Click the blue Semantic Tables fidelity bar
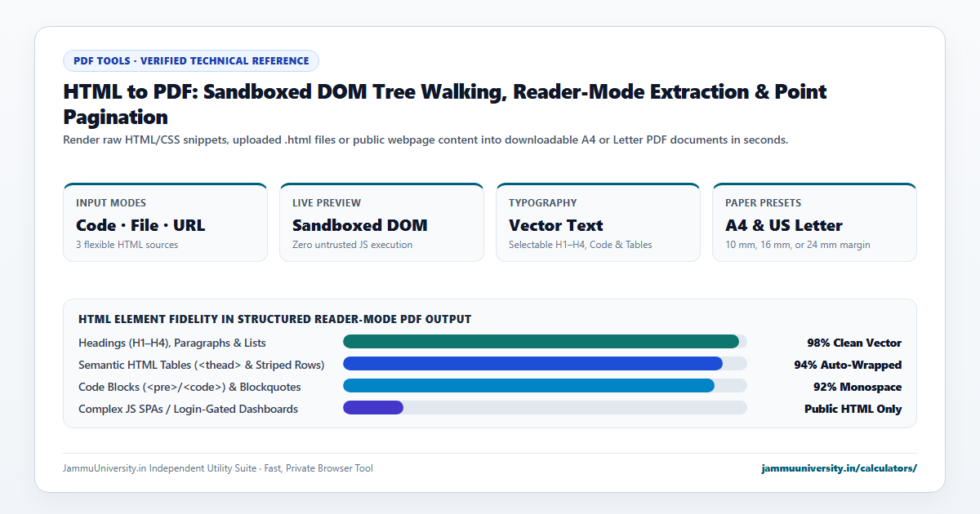The height and width of the screenshot is (514, 980). coord(532,364)
